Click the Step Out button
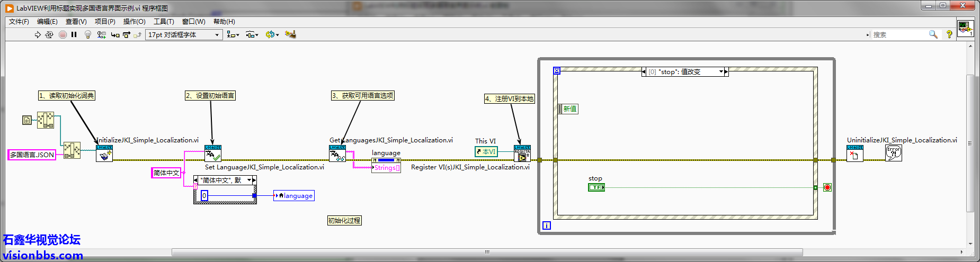Viewport: 980px width, 262px height. click(x=137, y=34)
